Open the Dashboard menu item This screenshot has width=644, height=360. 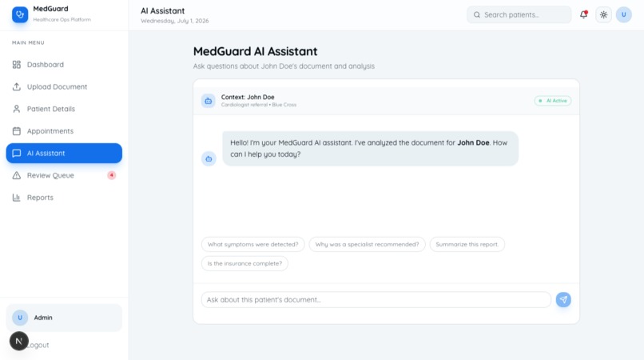click(x=64, y=65)
